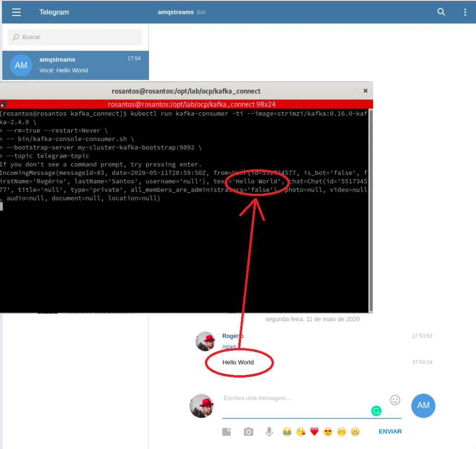This screenshot has height=449, width=476.
Task: Attach a document using the file icon
Action: coord(227,431)
